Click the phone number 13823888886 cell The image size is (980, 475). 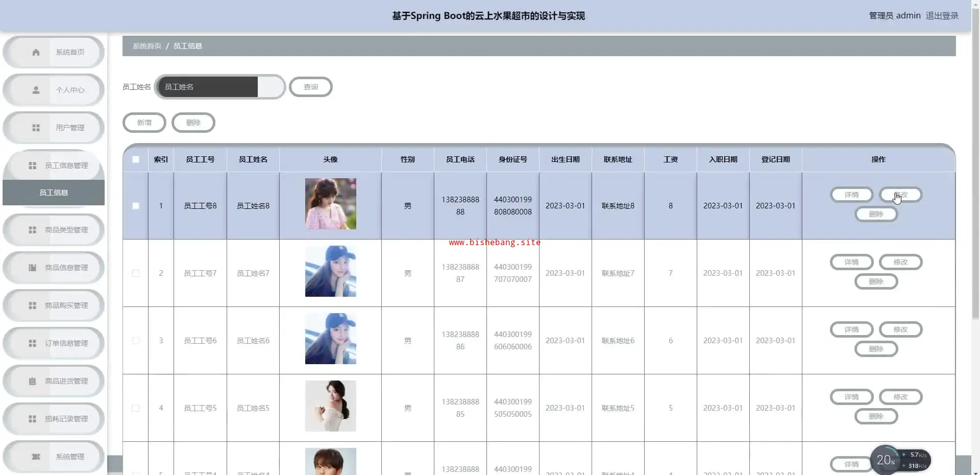[x=460, y=341]
